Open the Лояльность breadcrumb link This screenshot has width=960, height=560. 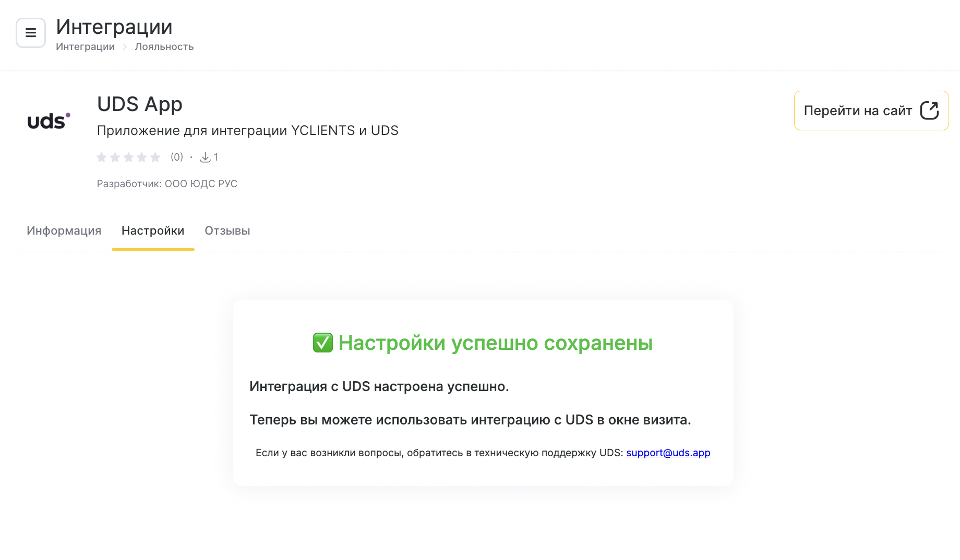164,46
